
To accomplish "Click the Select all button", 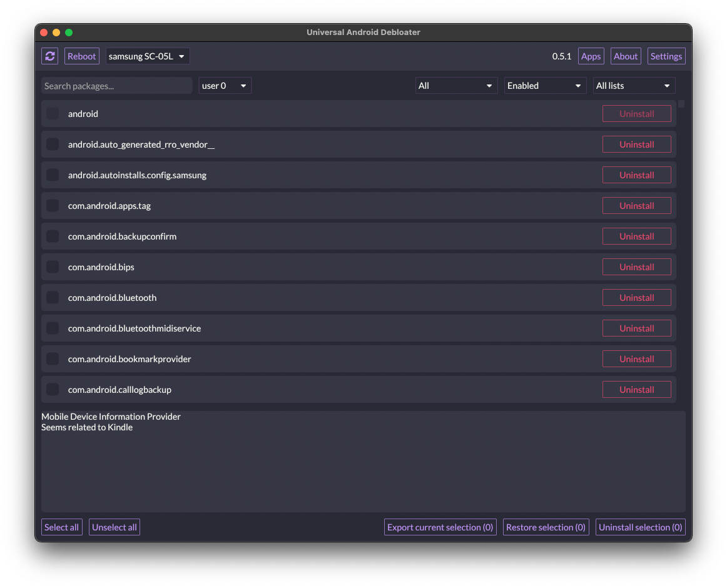I will pos(62,527).
